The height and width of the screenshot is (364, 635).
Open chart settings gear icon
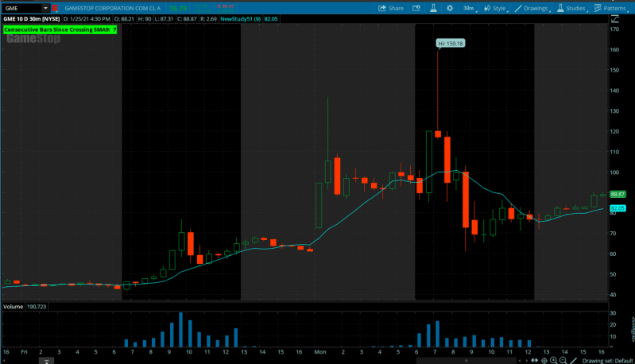[450, 8]
